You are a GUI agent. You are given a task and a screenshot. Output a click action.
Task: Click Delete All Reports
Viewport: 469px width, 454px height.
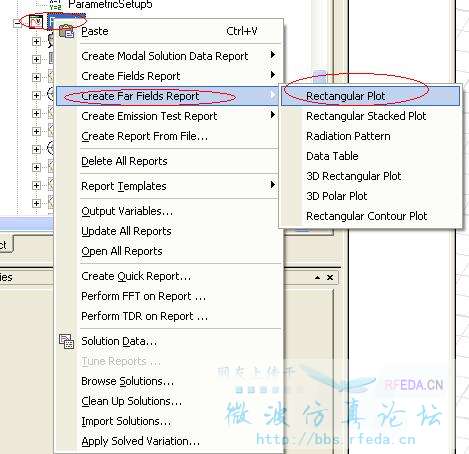pos(124,161)
